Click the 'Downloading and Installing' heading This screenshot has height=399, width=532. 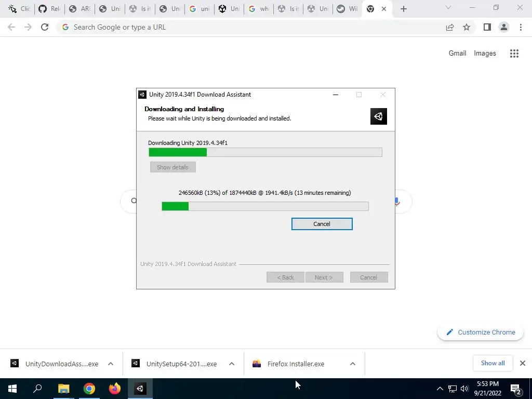pos(184,109)
